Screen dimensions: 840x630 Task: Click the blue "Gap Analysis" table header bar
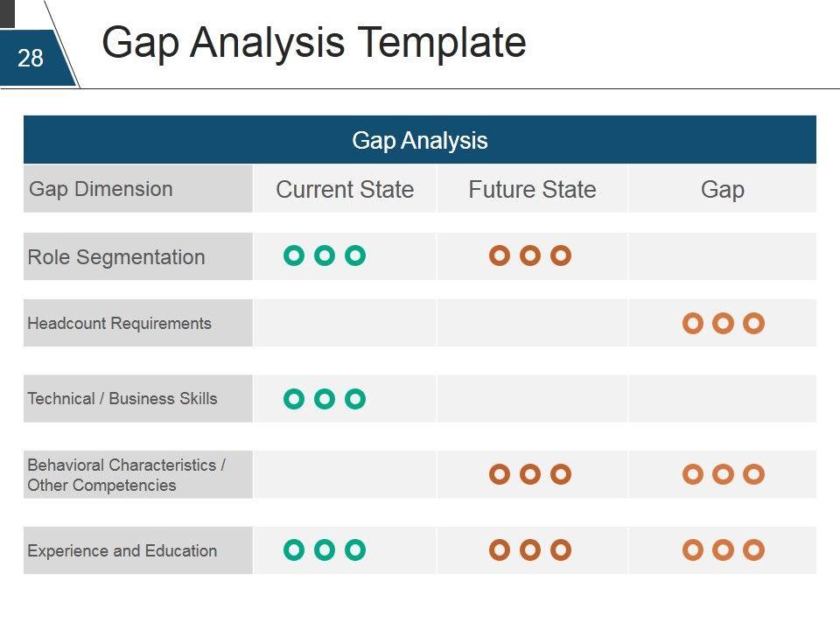coord(420,140)
